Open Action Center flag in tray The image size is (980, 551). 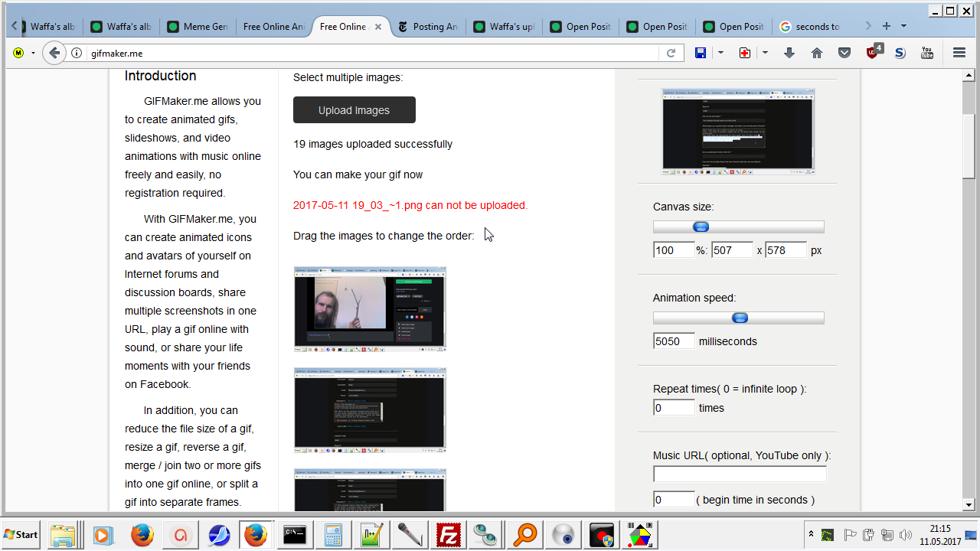[850, 534]
